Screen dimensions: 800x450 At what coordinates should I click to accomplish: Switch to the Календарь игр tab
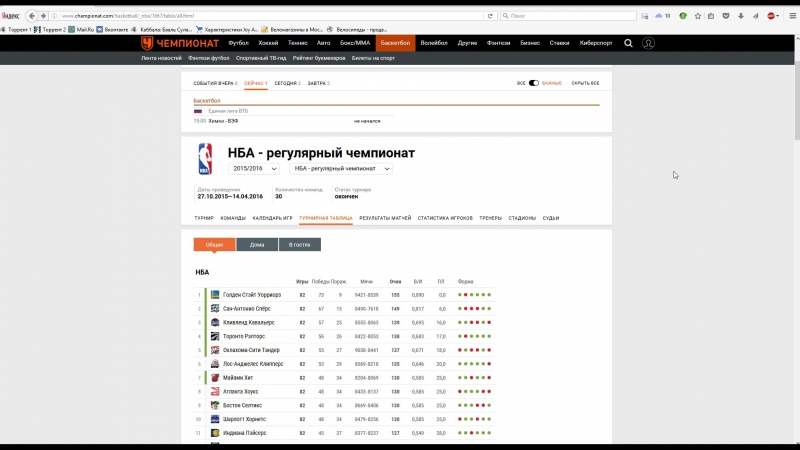click(x=272, y=218)
